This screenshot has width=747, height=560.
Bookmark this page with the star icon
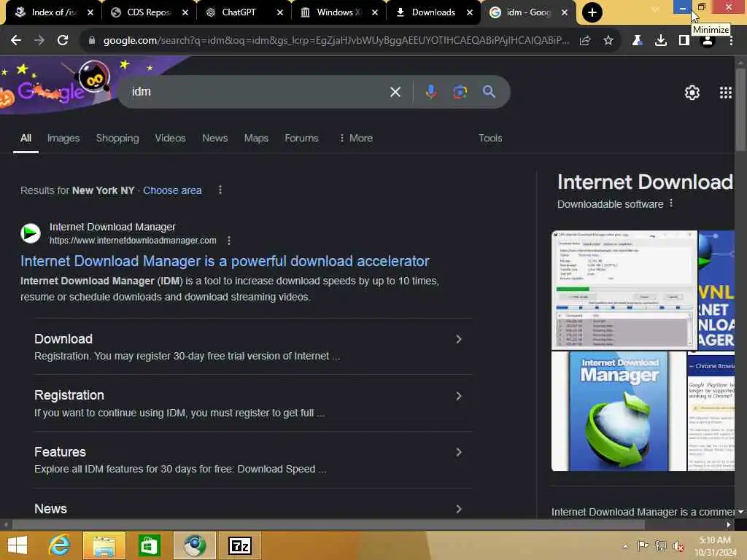coord(608,41)
